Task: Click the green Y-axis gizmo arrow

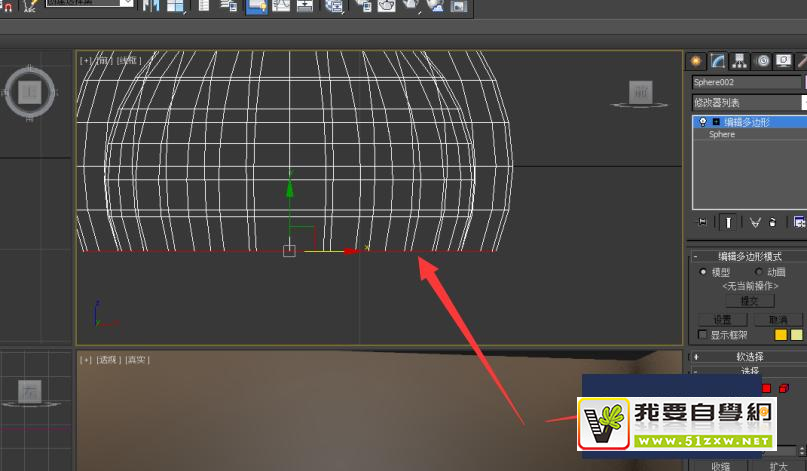Action: 290,186
